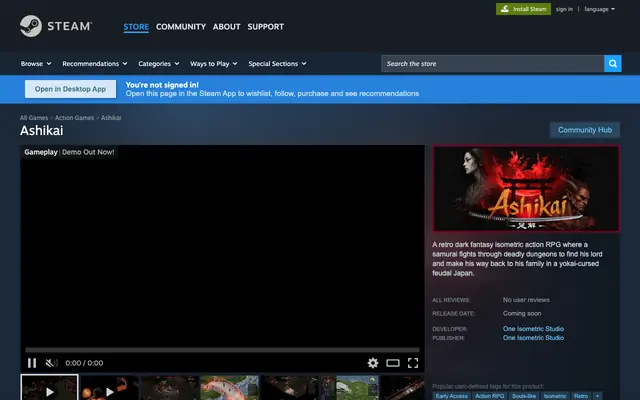Click the All Games breadcrumb
The height and width of the screenshot is (400, 640).
click(x=34, y=118)
